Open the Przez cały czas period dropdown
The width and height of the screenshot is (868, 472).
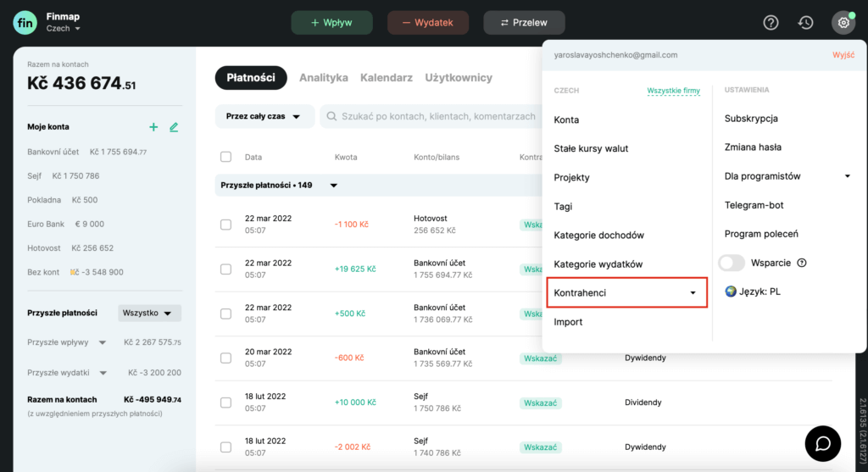(x=264, y=116)
